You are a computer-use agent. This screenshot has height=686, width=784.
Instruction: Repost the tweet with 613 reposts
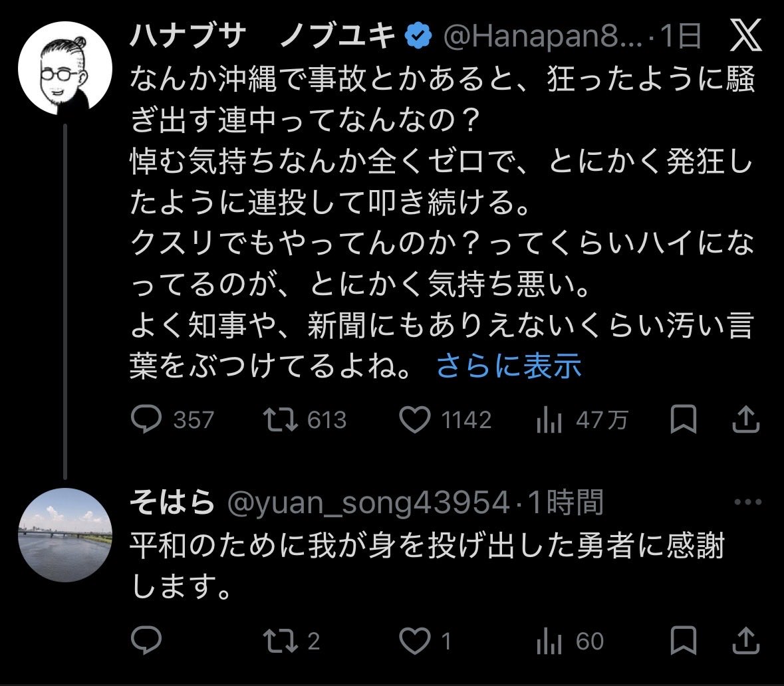coord(277,419)
